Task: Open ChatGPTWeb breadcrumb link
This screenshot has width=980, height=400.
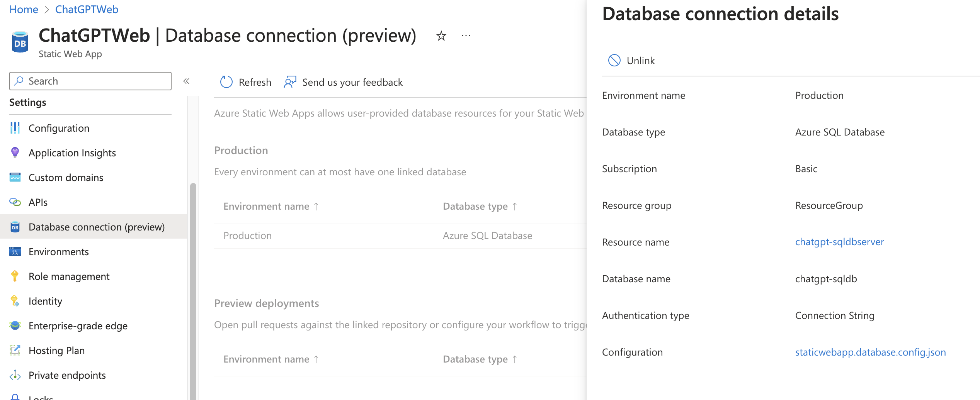Action: coord(87,9)
